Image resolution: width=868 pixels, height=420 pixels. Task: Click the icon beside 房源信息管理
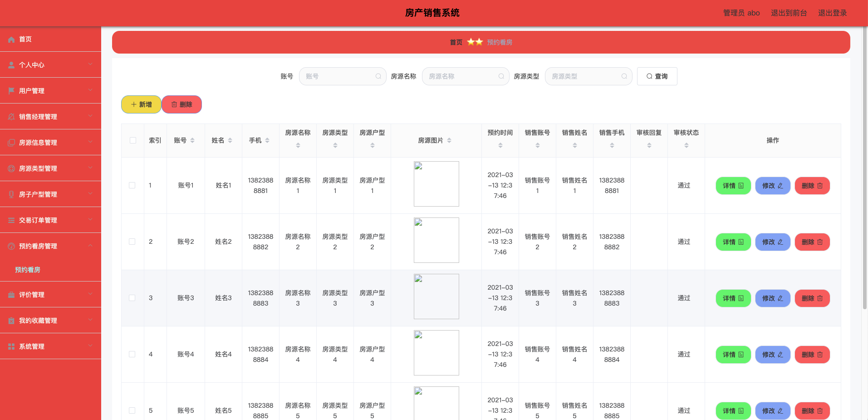tap(11, 143)
